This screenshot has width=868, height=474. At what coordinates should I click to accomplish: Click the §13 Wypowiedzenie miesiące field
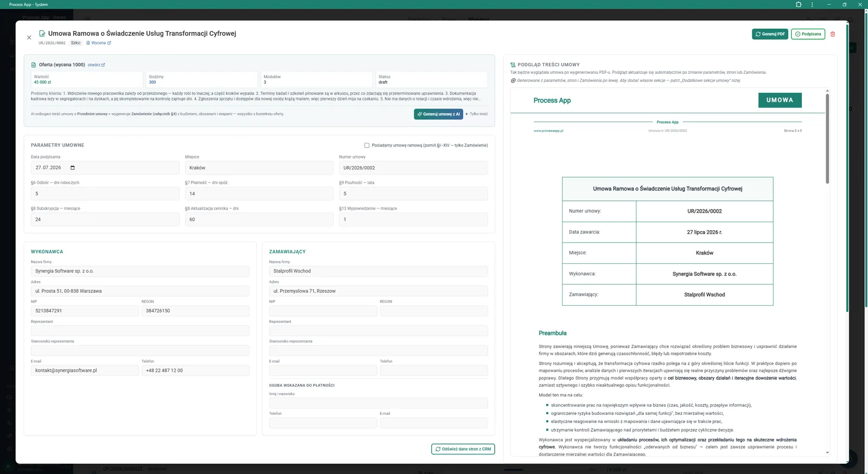(413, 219)
